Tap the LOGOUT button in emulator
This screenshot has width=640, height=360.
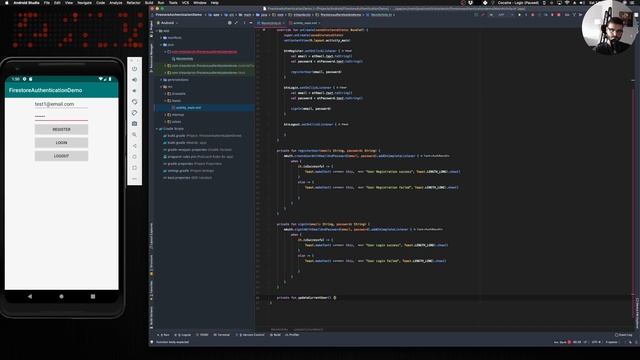point(61,156)
